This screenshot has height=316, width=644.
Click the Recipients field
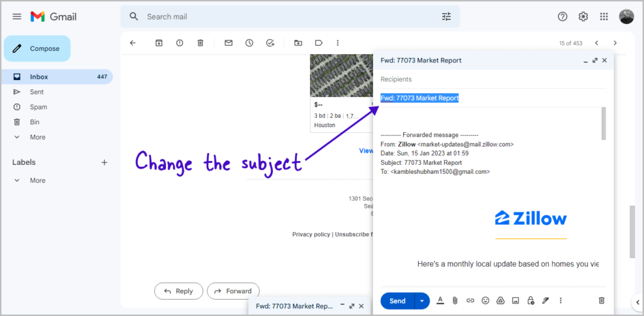493,79
